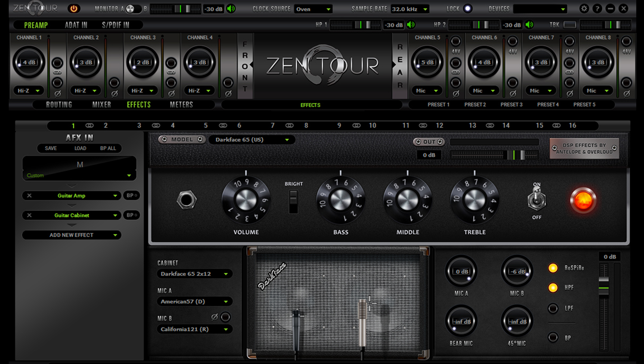The image size is (644, 364).
Task: Open the PREAMP tab
Action: [35, 25]
